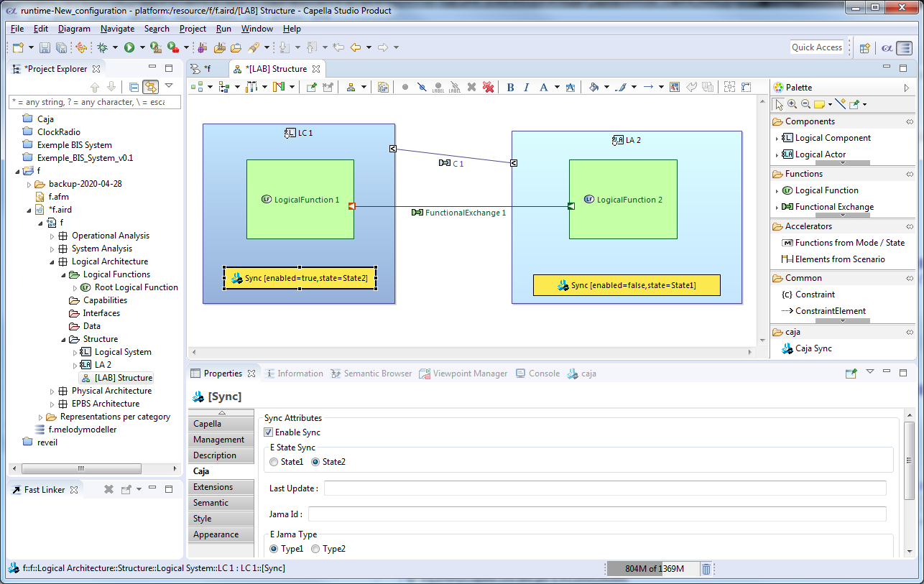This screenshot has height=584, width=924.
Task: Select the State1 radio button
Action: 274,462
